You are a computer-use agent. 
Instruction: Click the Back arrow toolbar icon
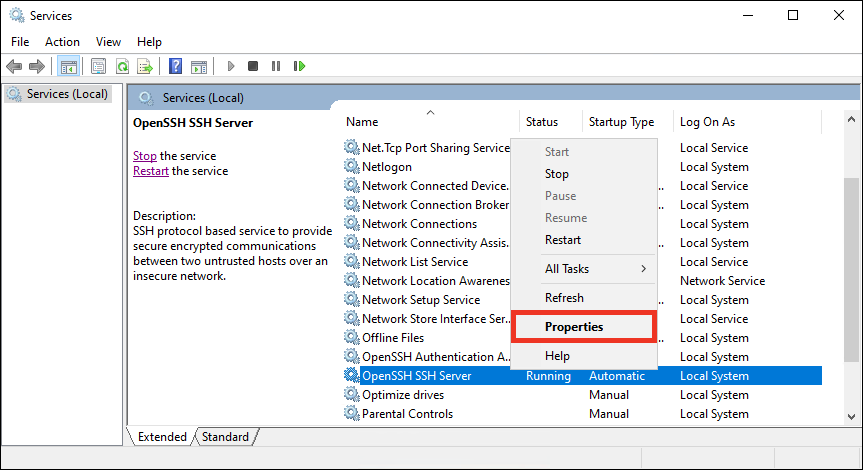(x=14, y=66)
